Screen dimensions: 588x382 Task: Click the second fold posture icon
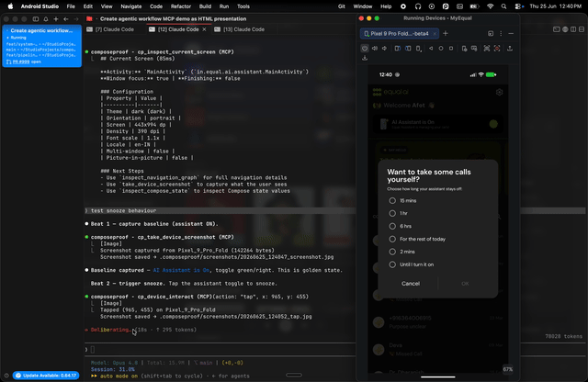(408, 49)
